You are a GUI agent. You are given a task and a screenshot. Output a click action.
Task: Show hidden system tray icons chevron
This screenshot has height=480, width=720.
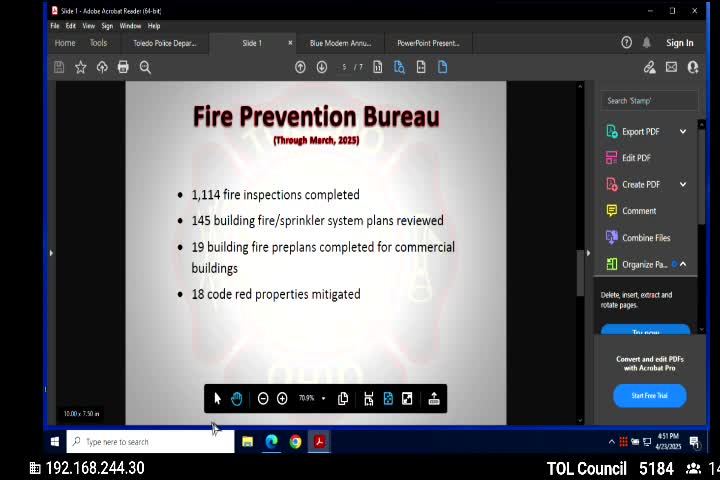(611, 442)
